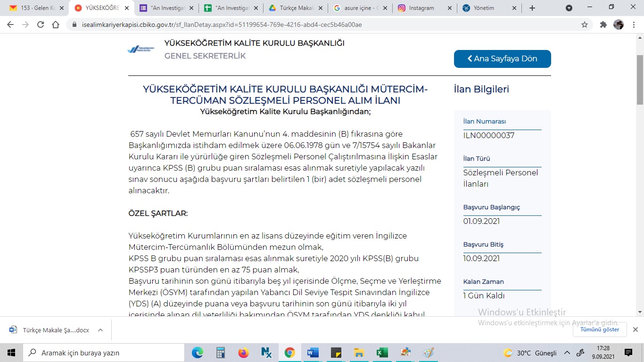Open File Explorer from taskbar
Screen dimensions: 644x362
coord(359,353)
